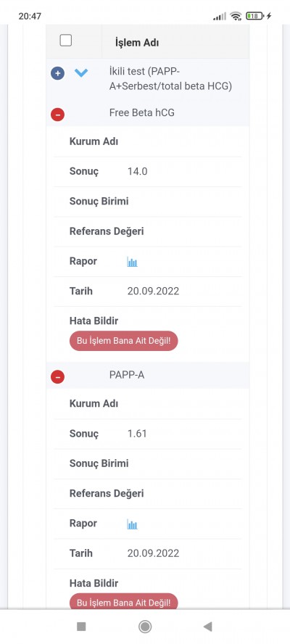This screenshot has width=290, height=644.
Task: Collapse the PAPP-A row red minus
Action: (57, 376)
